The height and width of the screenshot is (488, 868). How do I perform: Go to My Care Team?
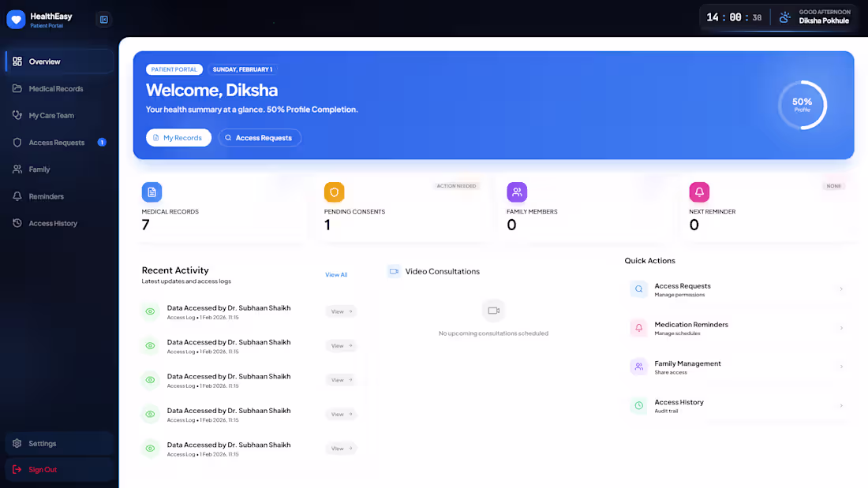[x=60, y=115]
